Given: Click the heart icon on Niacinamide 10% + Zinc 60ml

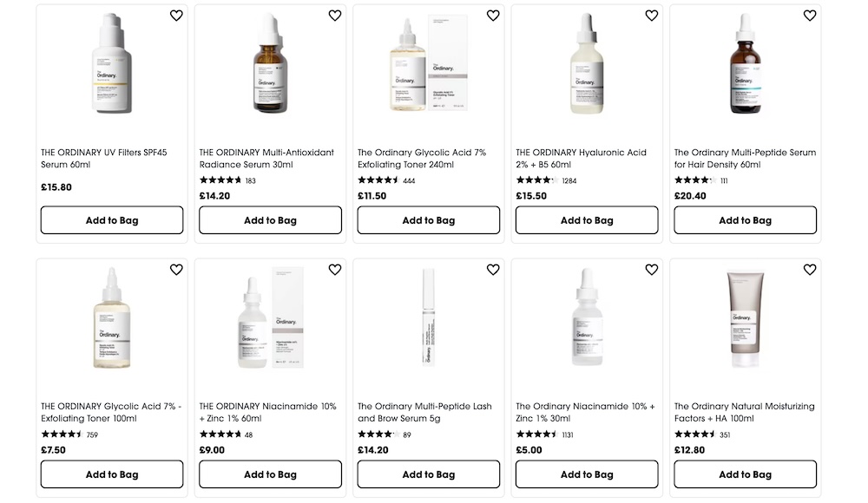Looking at the screenshot, I should tap(334, 270).
